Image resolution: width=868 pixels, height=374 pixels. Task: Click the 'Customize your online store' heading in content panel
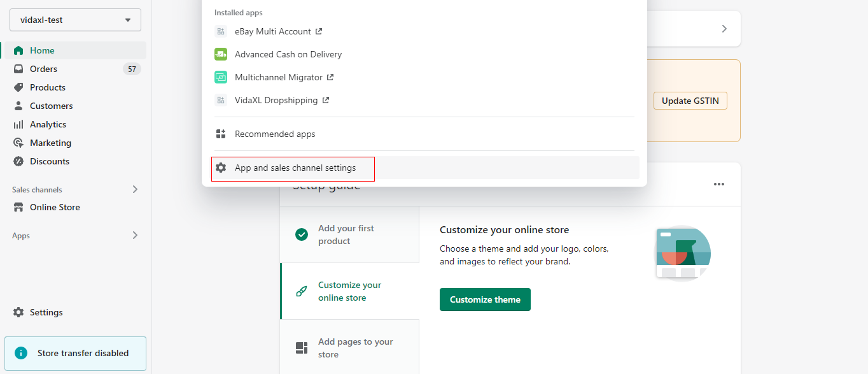[x=504, y=229]
